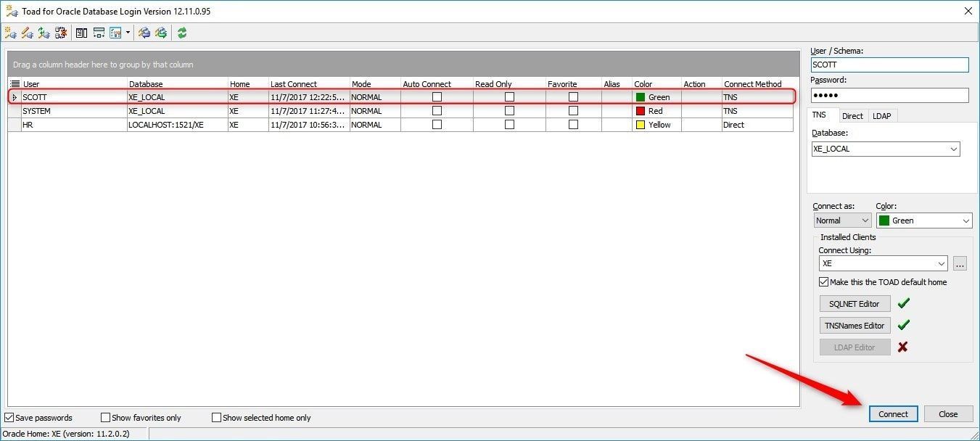Uncheck Make this the TOAD default home
Viewport: 980px width, 441px height.
point(823,282)
